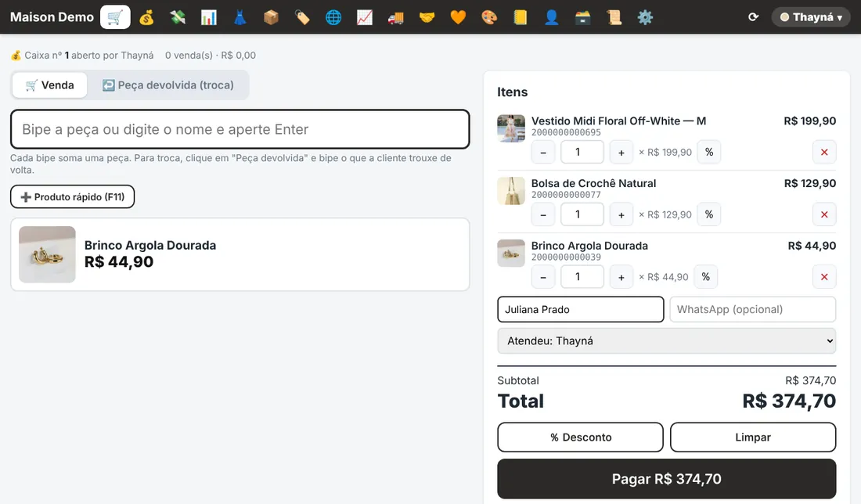Screen dimensions: 861x504
Task: Switch to the Venda tab
Action: point(49,85)
